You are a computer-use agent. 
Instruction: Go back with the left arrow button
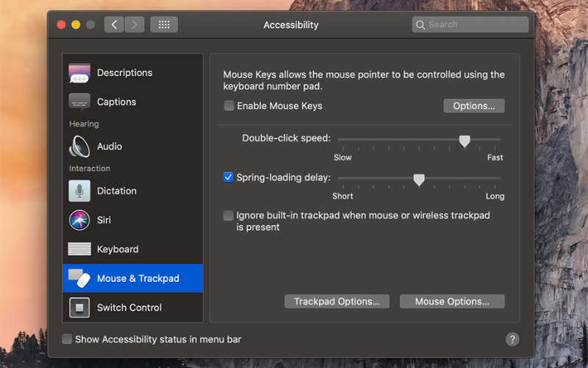(114, 25)
